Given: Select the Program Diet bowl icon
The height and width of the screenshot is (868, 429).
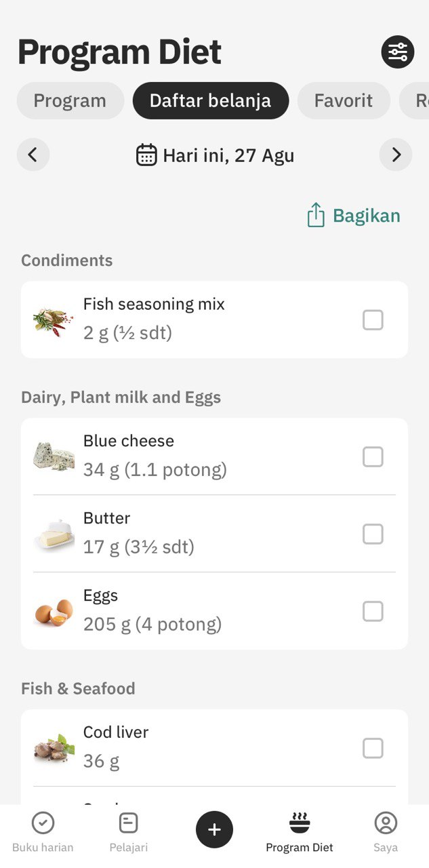Looking at the screenshot, I should tap(300, 823).
